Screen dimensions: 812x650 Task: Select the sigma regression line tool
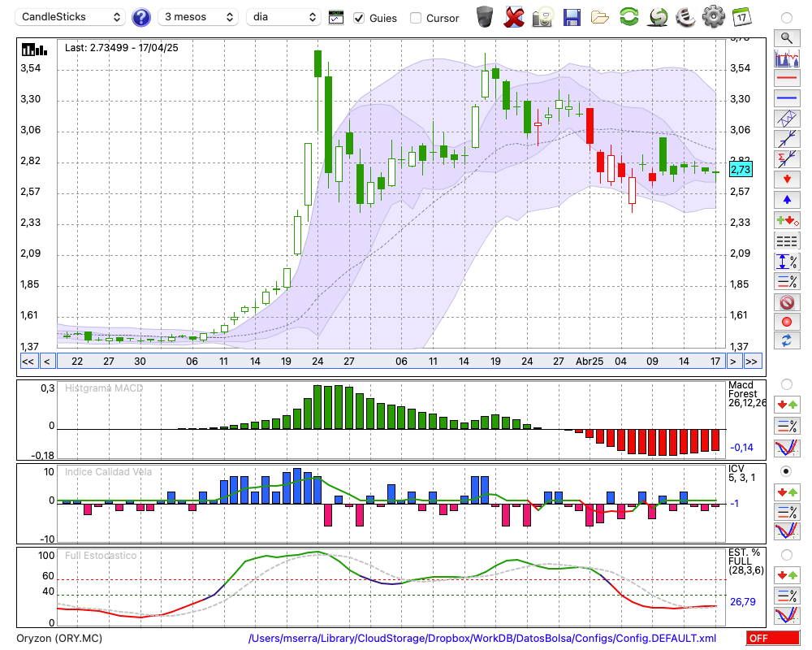point(787,158)
